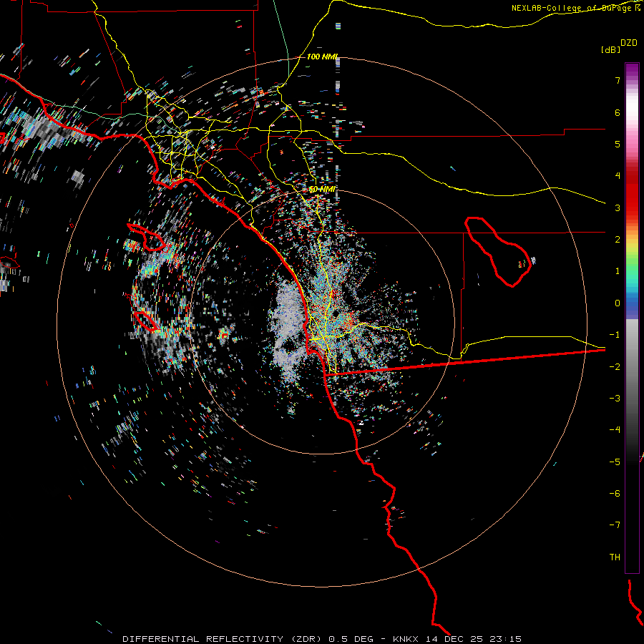Click the DIFFERENTIAL REFLECTIVITY title text
Image resolution: width=644 pixels, height=644 pixels.
point(203,639)
